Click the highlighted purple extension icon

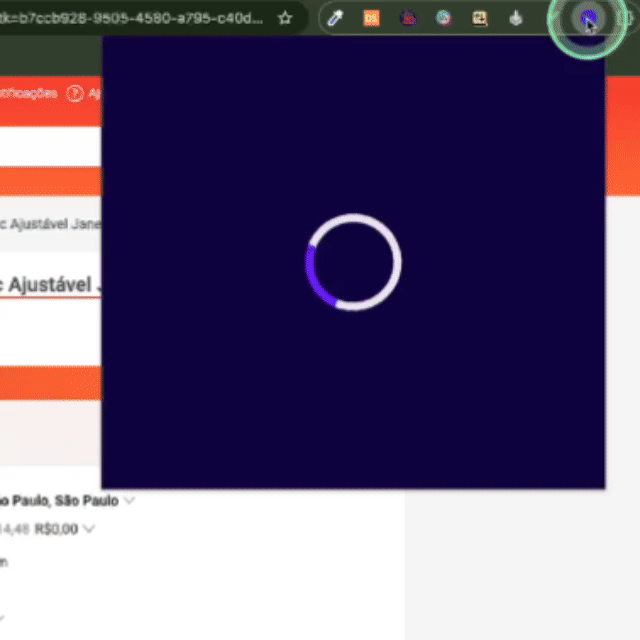(x=588, y=18)
